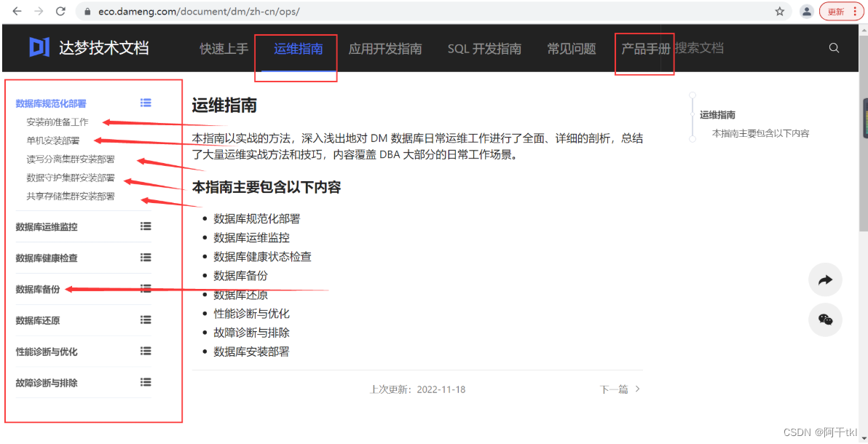Click bullet item 数据库安装部署
Screen dimensions: 868x444
coord(251,352)
